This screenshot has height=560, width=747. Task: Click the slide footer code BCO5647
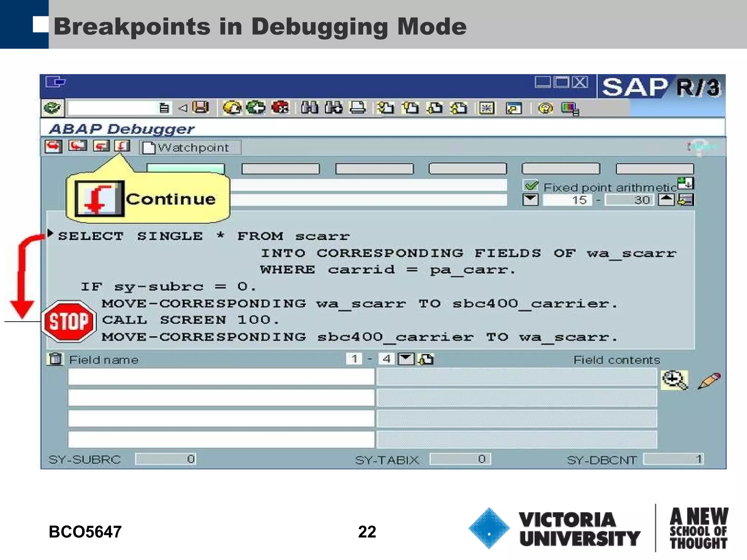[x=85, y=532]
